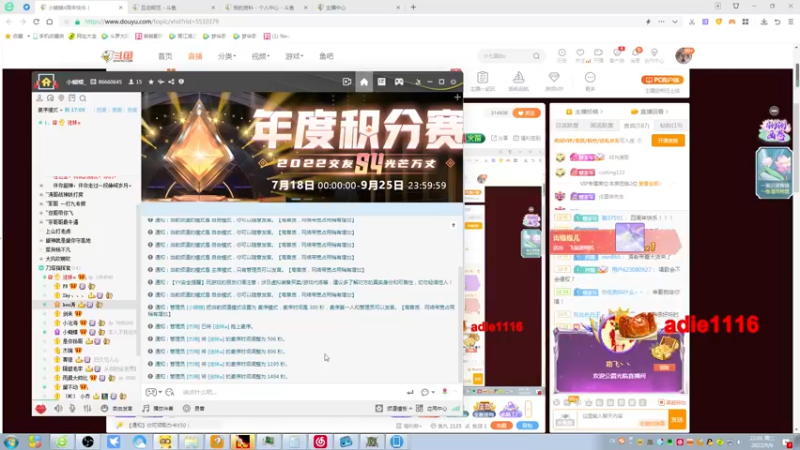
Task: Mute the speaker in YY bottom bar
Action: (59, 408)
